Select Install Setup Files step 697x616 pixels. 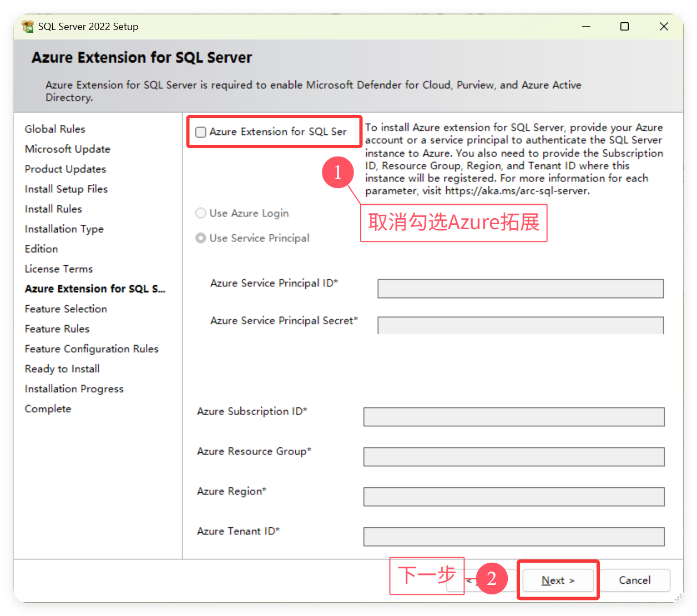pyautogui.click(x=66, y=189)
